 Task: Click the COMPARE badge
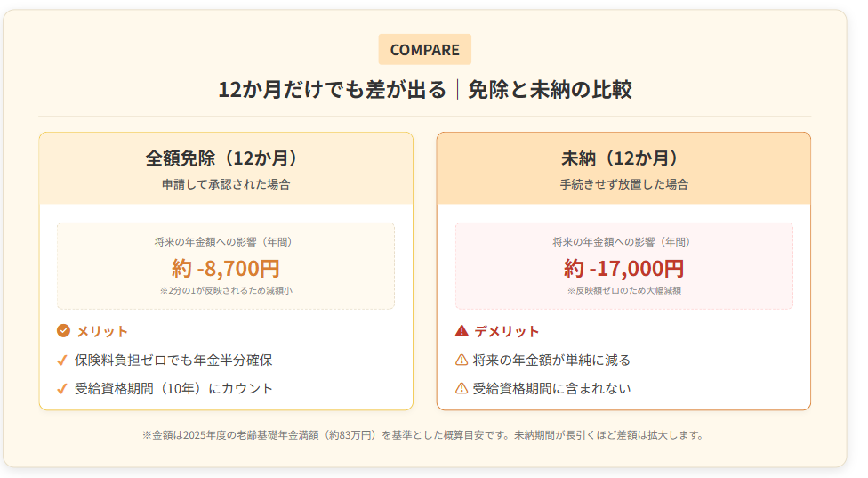click(x=424, y=50)
